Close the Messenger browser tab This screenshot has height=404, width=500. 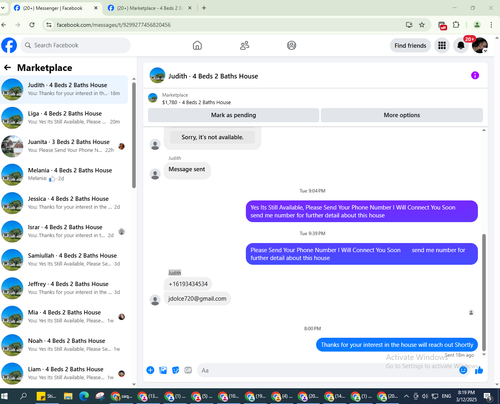96,8
